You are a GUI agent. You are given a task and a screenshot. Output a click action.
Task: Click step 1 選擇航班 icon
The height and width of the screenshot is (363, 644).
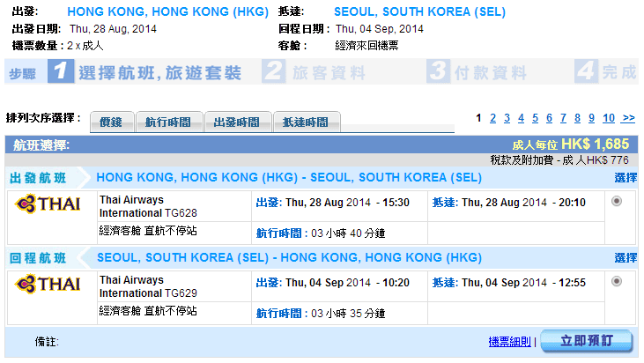pos(60,72)
